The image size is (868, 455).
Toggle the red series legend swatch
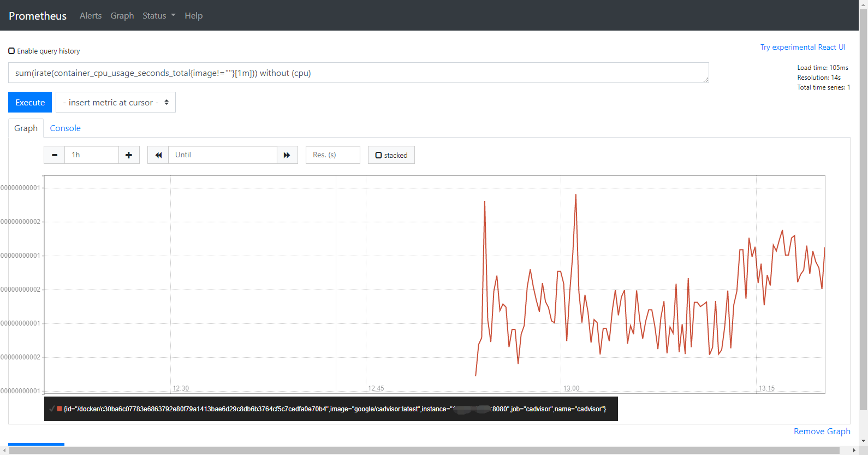click(60, 409)
